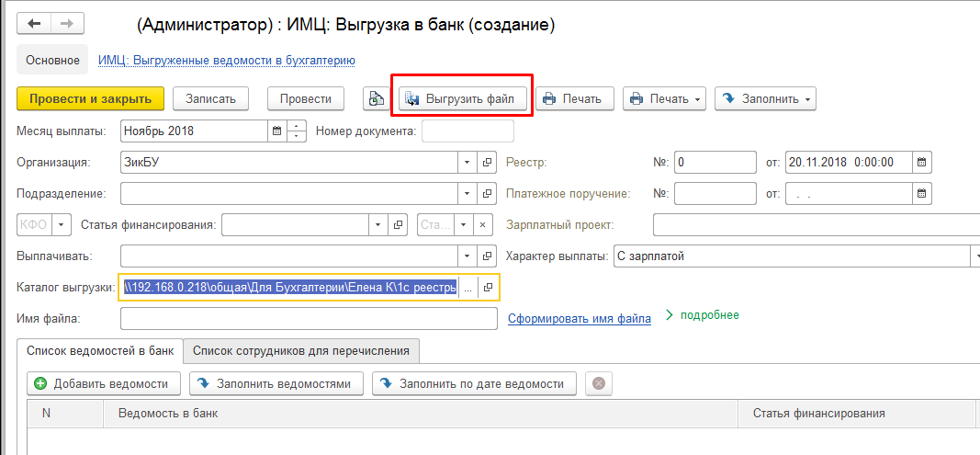Decrease Месяц выплаты with down stepper
This screenshot has height=455, width=980.
(297, 136)
